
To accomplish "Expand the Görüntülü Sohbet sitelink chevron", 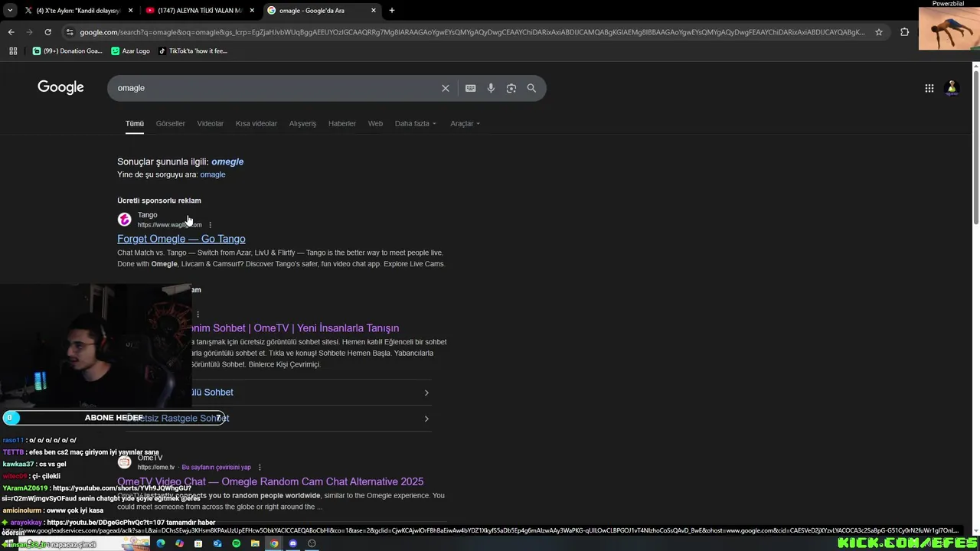I will pos(426,393).
